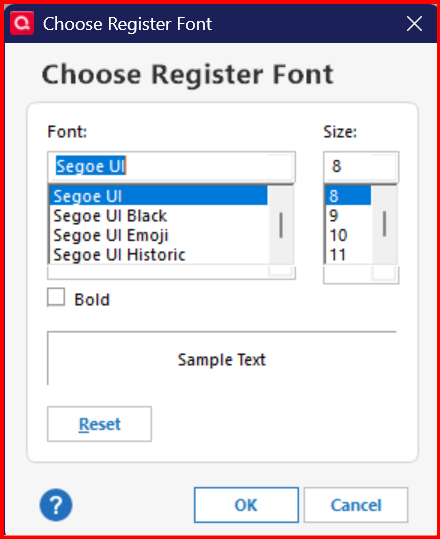Select size 8 in the size list
Viewport: 440px width, 539px height.
pyautogui.click(x=349, y=196)
